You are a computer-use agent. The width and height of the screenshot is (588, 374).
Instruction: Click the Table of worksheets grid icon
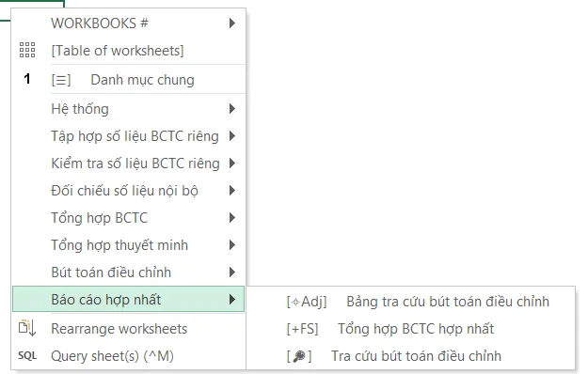coord(27,50)
